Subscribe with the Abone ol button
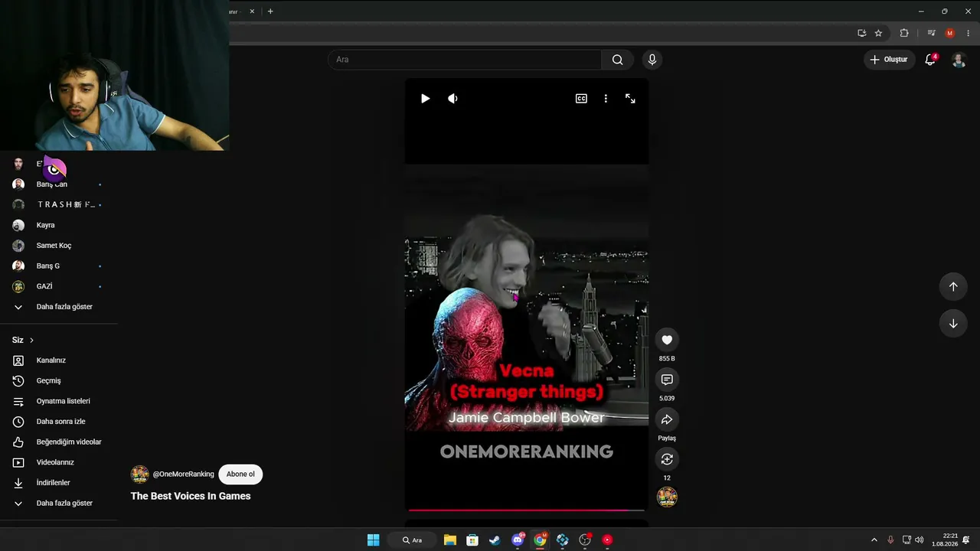 [x=240, y=474]
